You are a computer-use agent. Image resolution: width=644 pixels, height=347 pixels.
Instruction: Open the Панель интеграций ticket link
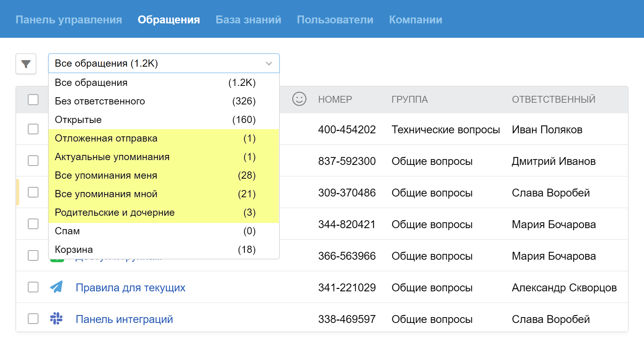(x=124, y=319)
